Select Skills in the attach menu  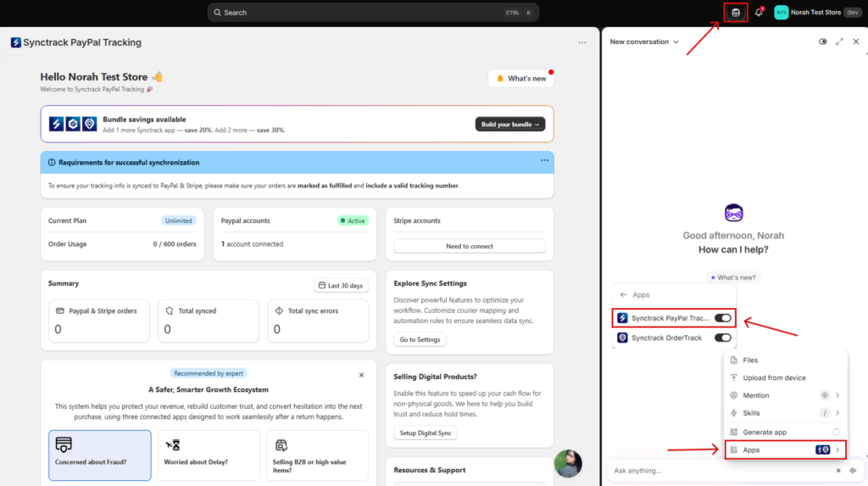coord(785,413)
